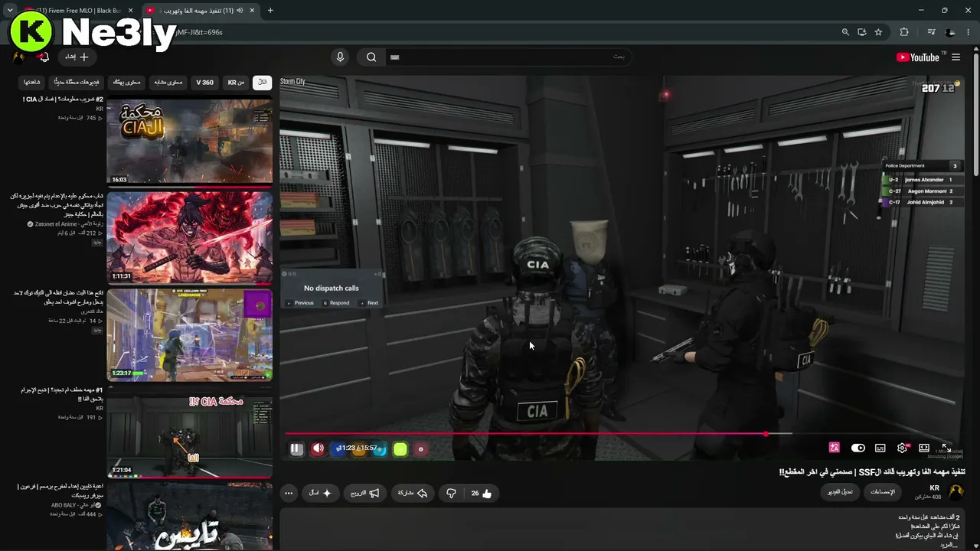
Task: Click the install app icon in address bar
Action: (x=861, y=32)
